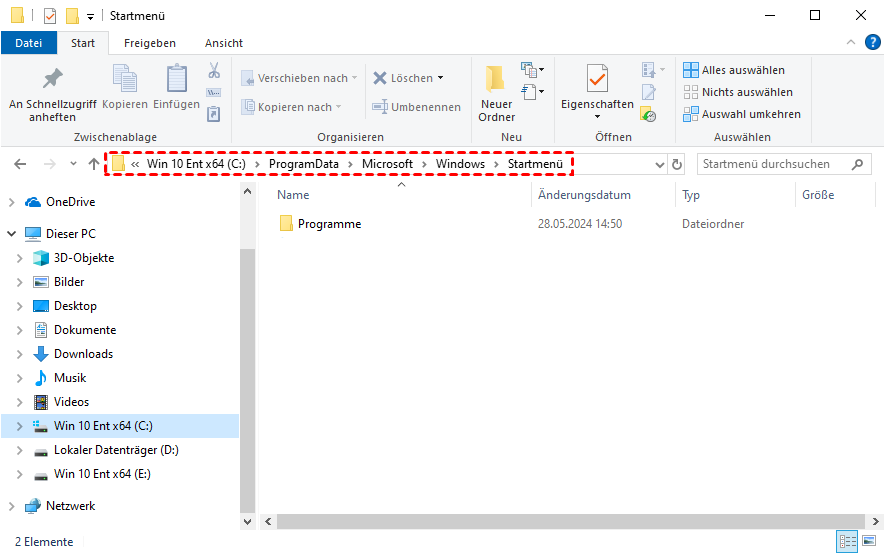Switch to the Start ribbon tab
Image resolution: width=885 pixels, height=554 pixels.
(83, 43)
